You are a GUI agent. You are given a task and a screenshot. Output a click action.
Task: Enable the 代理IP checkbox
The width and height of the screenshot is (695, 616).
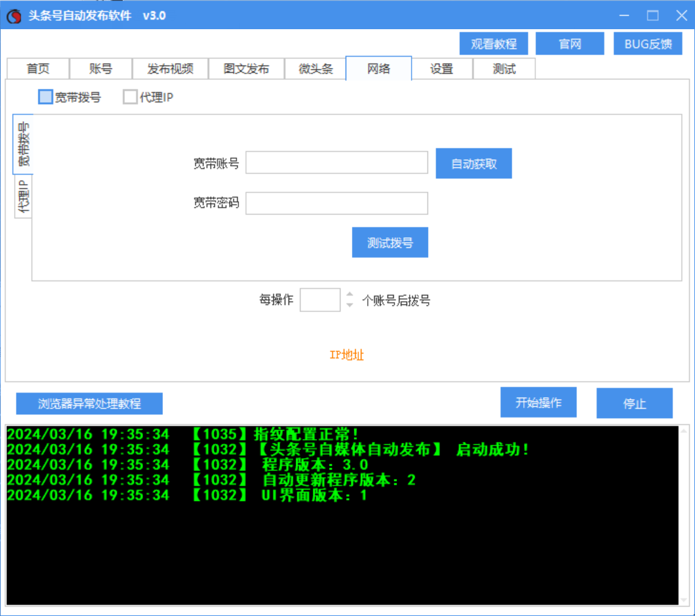click(x=130, y=96)
